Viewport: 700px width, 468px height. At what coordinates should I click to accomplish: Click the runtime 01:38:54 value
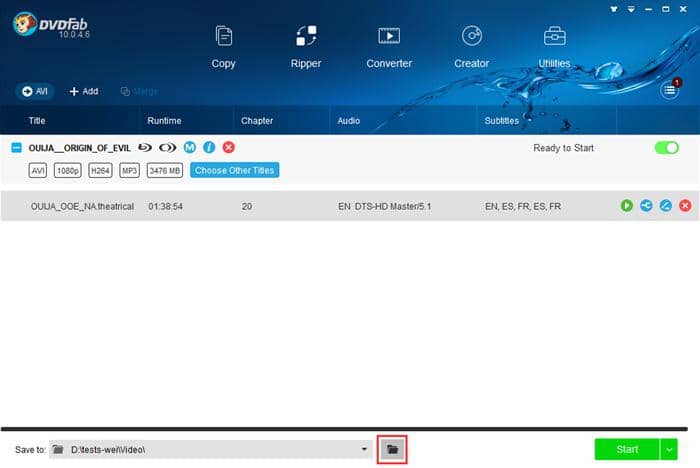165,206
